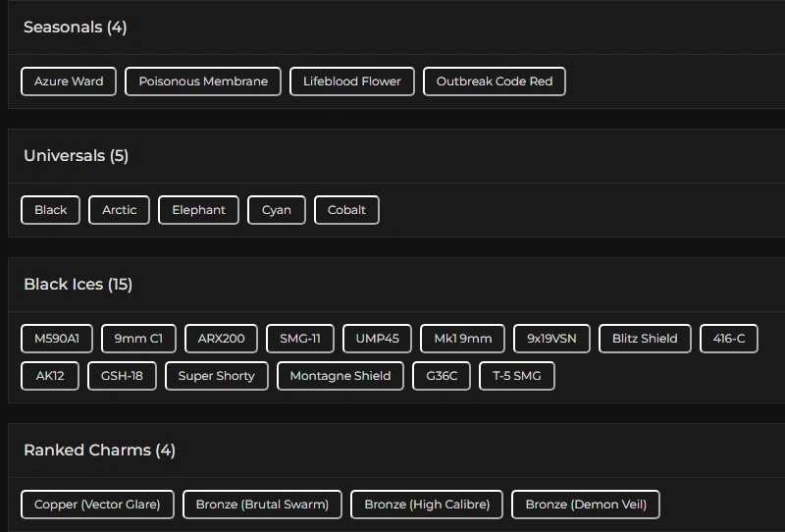785x532 pixels.
Task: Select the 416-C Black Ice tag
Action: (x=729, y=339)
